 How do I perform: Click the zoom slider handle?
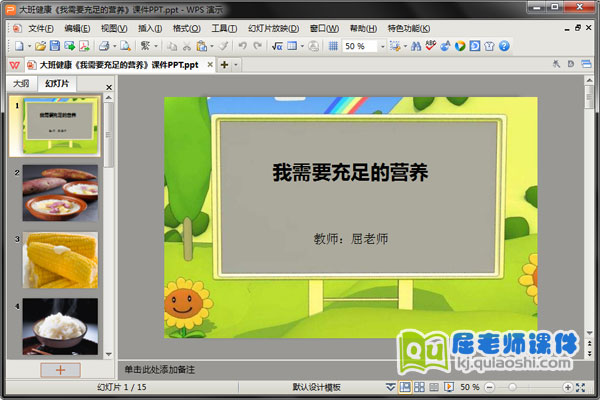pos(512,387)
